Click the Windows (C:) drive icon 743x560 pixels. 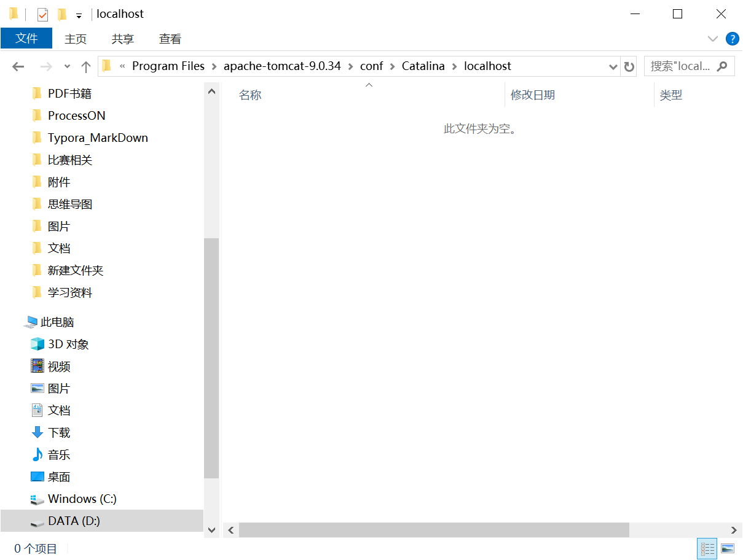click(37, 499)
